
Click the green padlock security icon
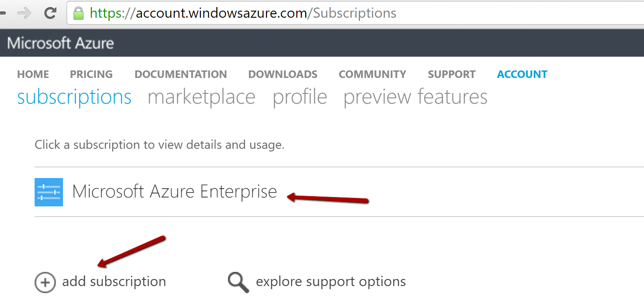[79, 13]
